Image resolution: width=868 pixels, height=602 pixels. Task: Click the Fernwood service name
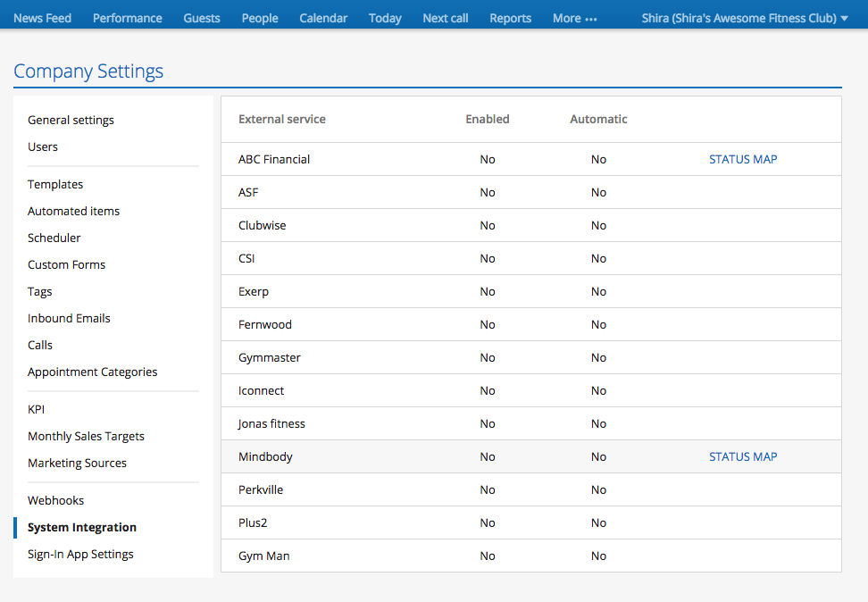tap(264, 324)
